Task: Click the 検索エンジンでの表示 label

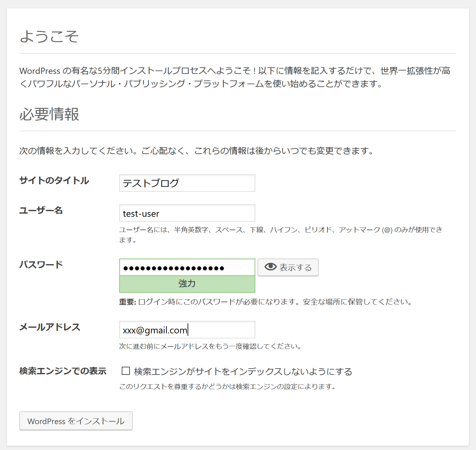Action: click(x=63, y=371)
